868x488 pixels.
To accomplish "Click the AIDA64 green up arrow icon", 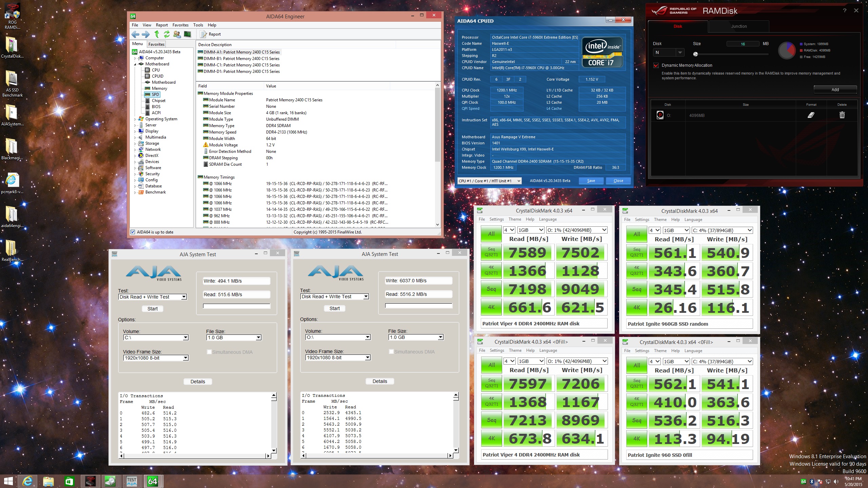I will tap(157, 34).
